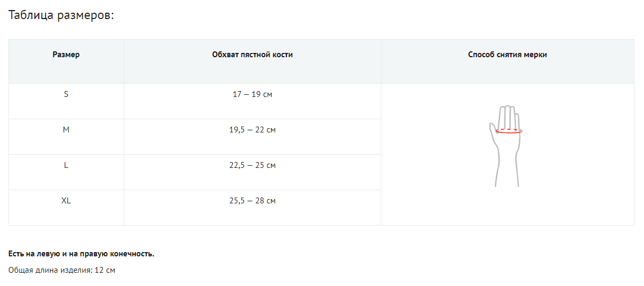
Task: Select the size M cell
Action: [66, 130]
